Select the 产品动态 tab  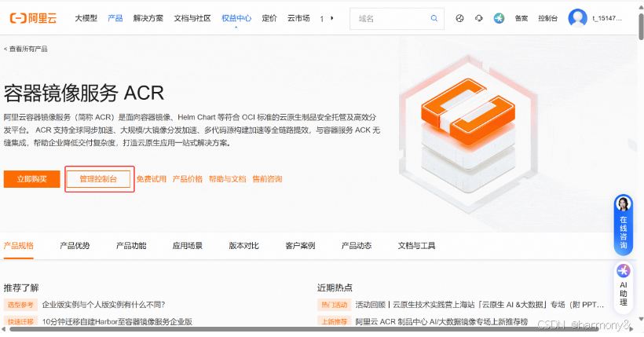click(357, 246)
